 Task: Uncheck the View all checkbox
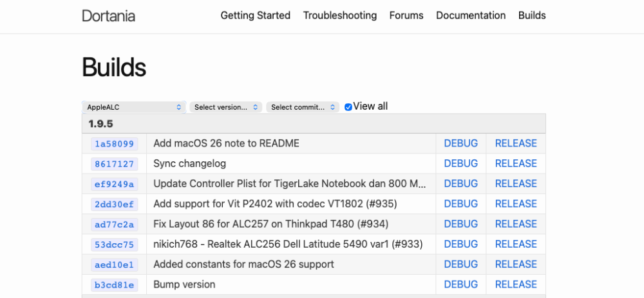coord(348,107)
